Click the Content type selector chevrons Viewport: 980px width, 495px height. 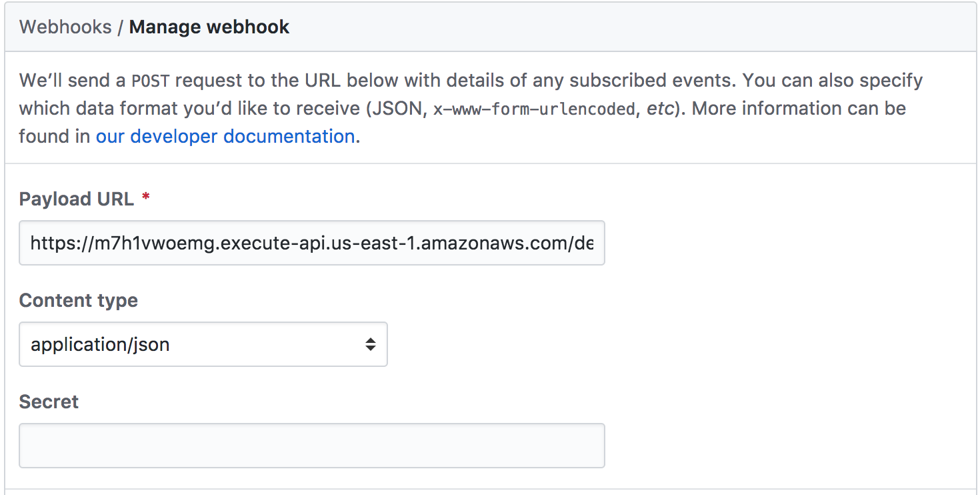[x=371, y=344]
